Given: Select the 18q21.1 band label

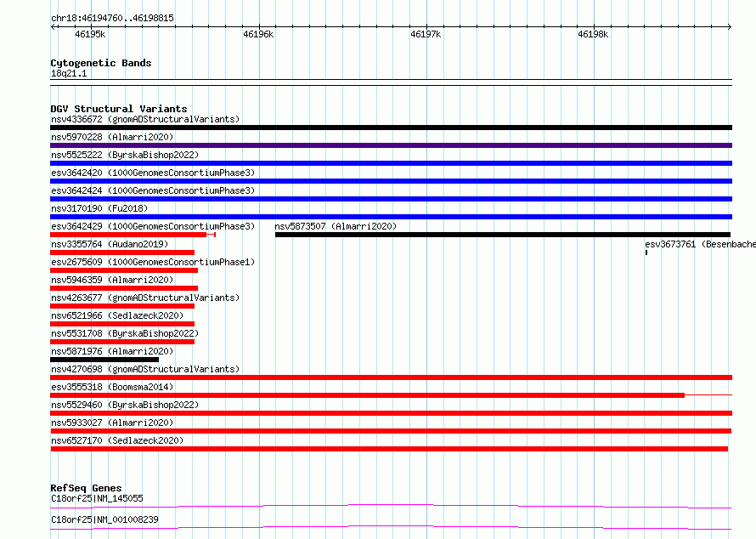Looking at the screenshot, I should [x=69, y=73].
